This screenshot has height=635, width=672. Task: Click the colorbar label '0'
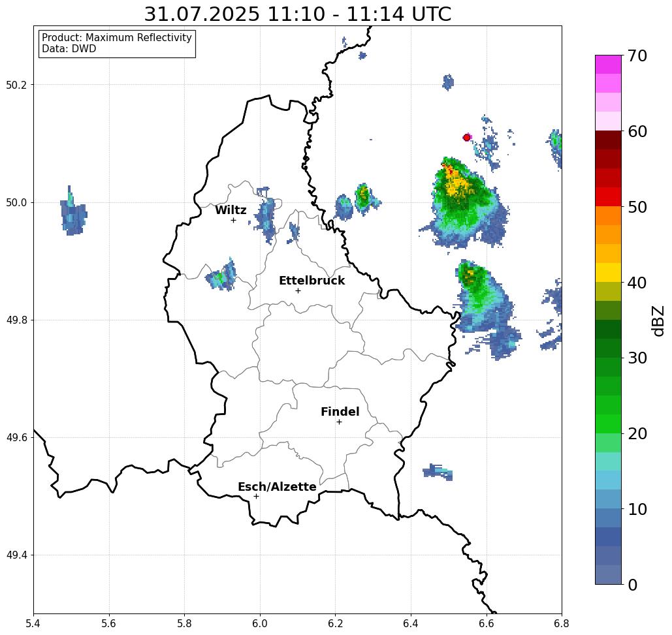pos(633,585)
